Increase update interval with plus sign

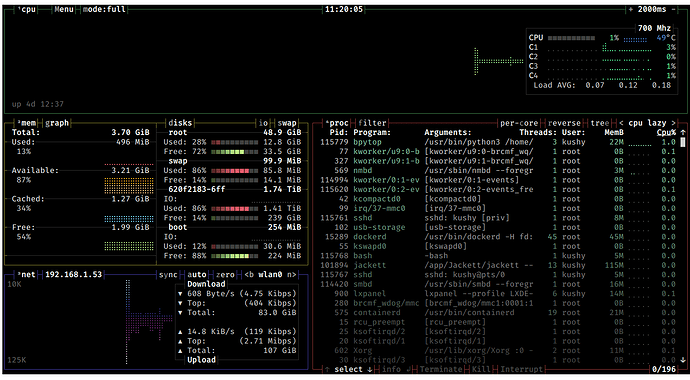(x=631, y=9)
